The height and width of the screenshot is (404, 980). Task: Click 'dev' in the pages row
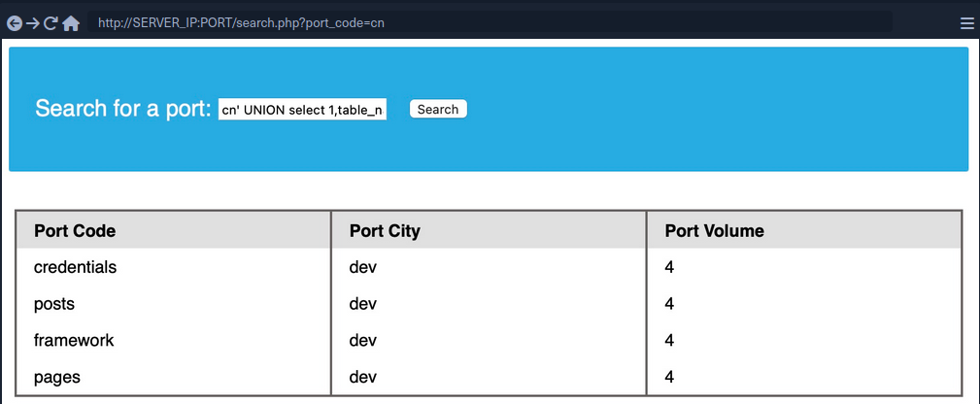(x=363, y=377)
